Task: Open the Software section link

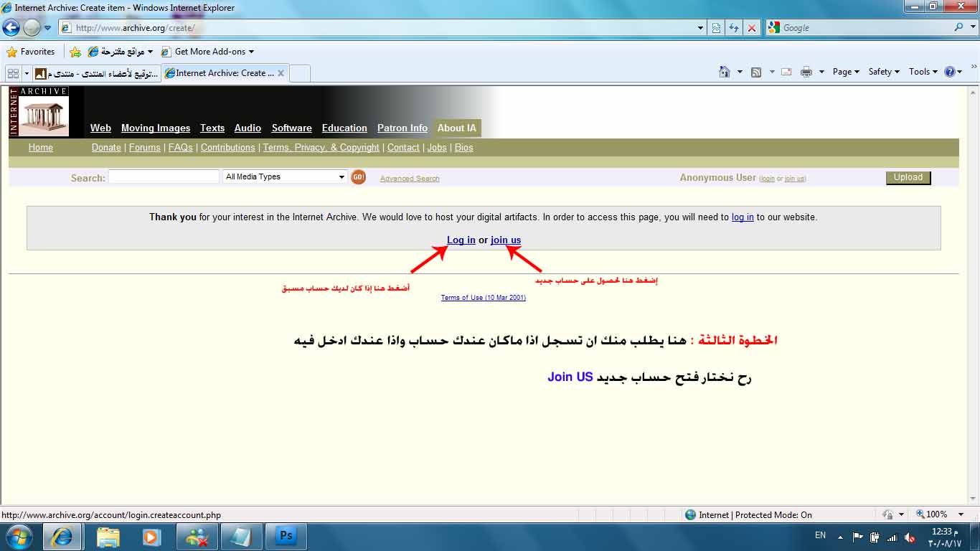Action: tap(291, 128)
